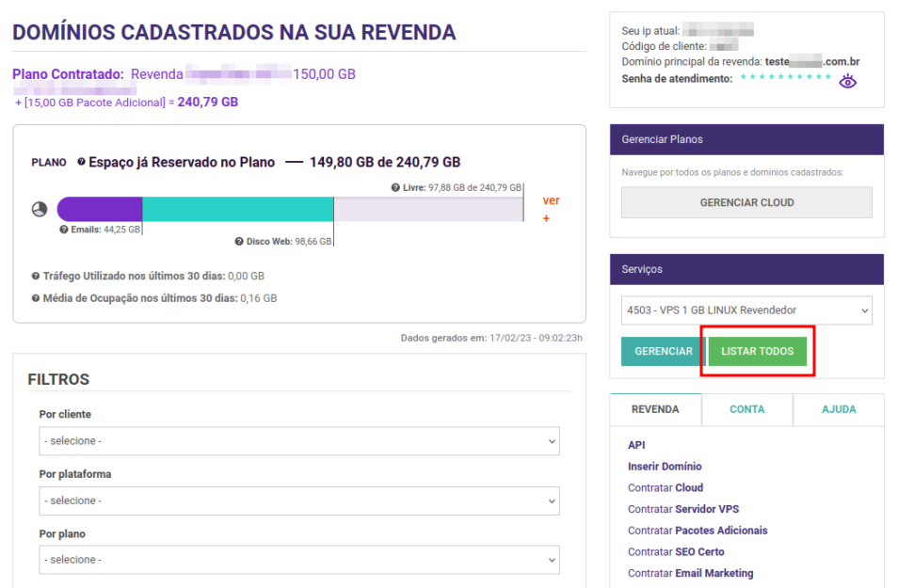
Task: Click the pie chart icon beside usage bar
Action: tap(40, 209)
